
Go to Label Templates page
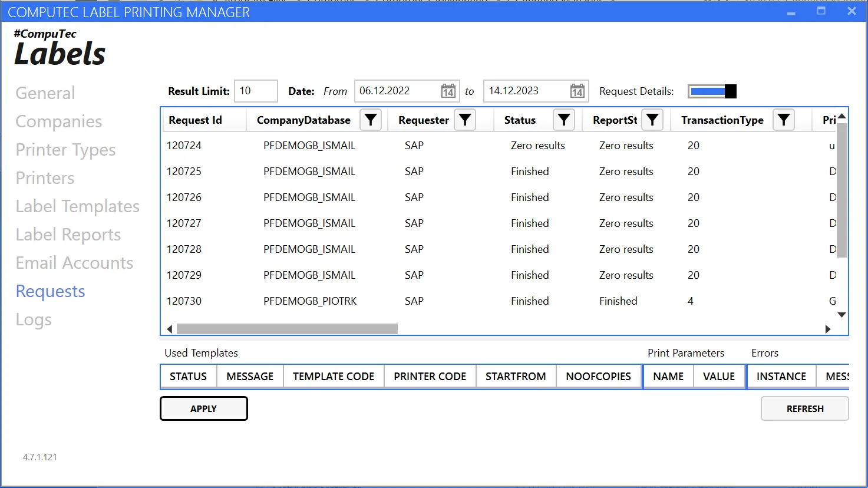click(78, 206)
